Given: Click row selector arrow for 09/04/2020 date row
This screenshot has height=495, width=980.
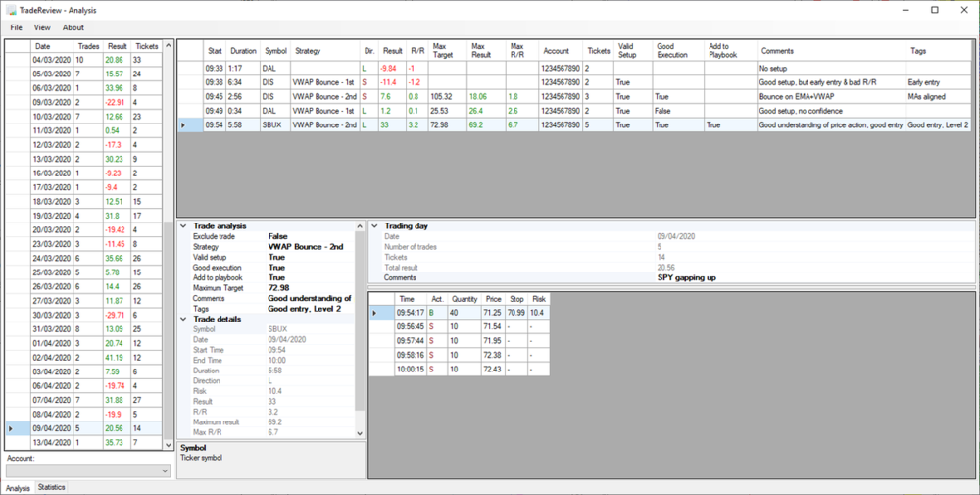Looking at the screenshot, I should click(x=11, y=428).
